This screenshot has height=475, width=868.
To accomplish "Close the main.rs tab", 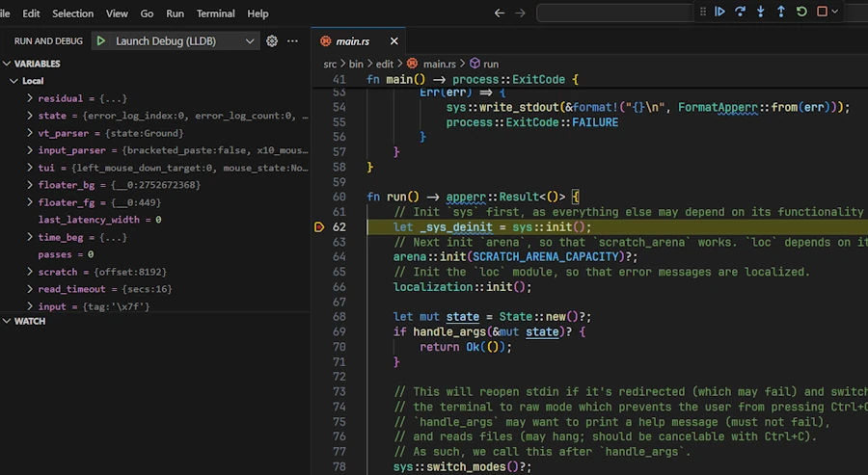I will (393, 41).
